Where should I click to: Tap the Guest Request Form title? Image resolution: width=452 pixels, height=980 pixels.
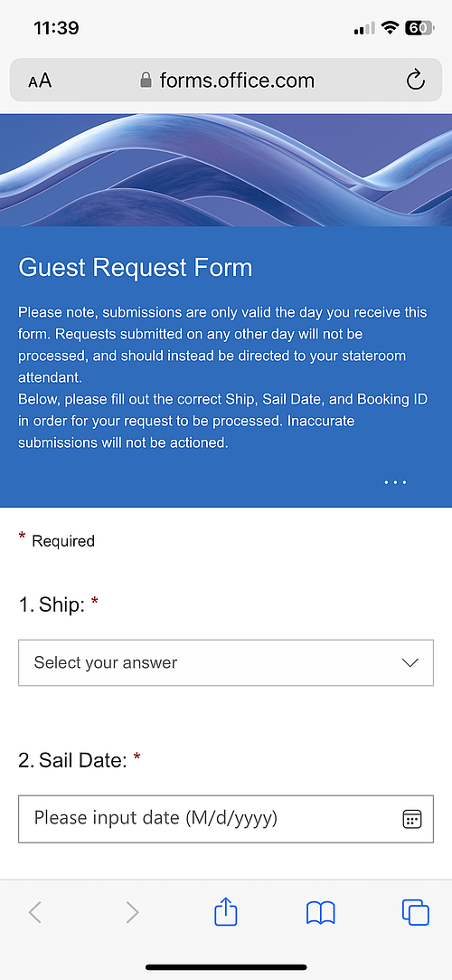[x=136, y=268]
